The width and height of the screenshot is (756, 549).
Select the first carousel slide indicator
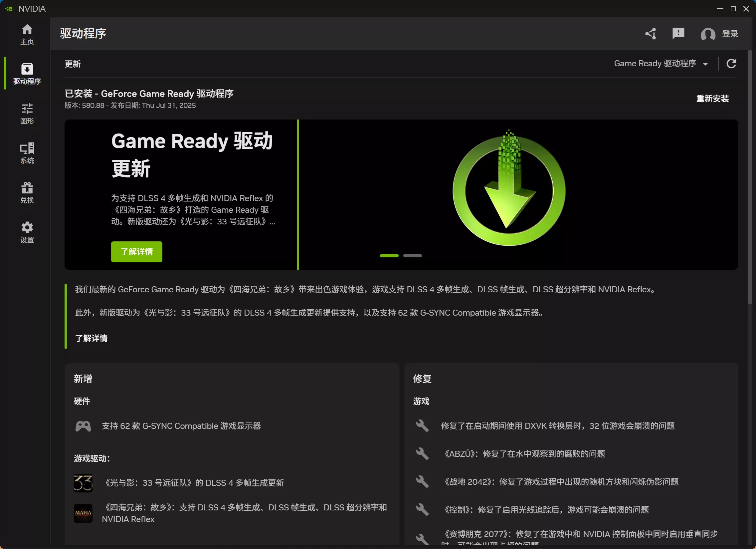[x=389, y=255]
